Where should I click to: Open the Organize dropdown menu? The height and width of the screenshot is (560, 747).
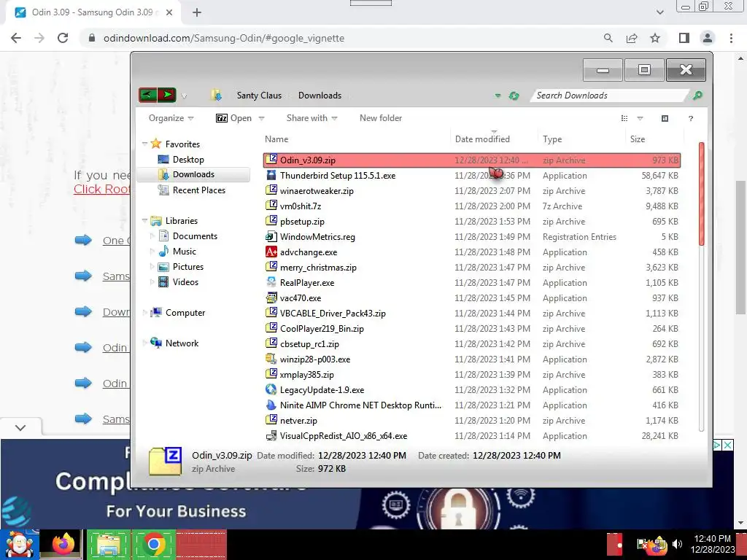coord(171,118)
